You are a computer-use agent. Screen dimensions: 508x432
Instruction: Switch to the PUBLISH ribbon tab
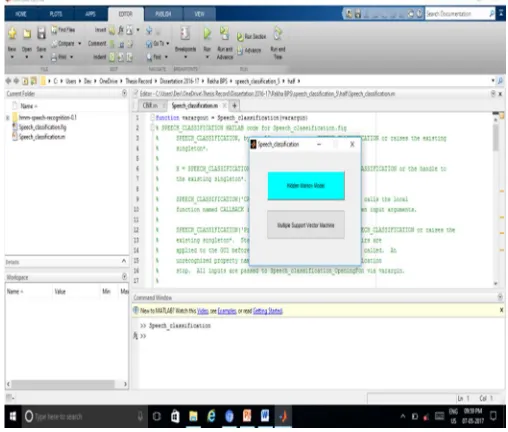coord(163,14)
